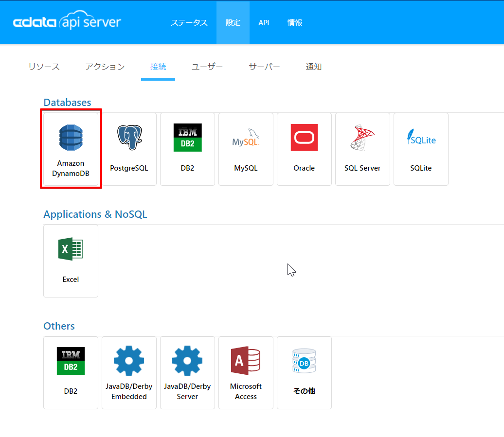Image resolution: width=504 pixels, height=437 pixels.
Task: Open the サーバー tab
Action: pyautogui.click(x=264, y=67)
